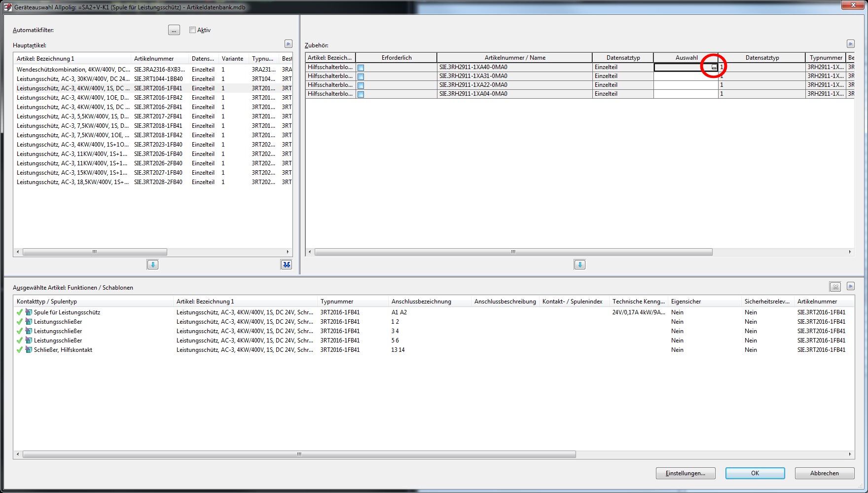
Task: Click the Schließer, Hilfskontakt row label
Action: 63,350
